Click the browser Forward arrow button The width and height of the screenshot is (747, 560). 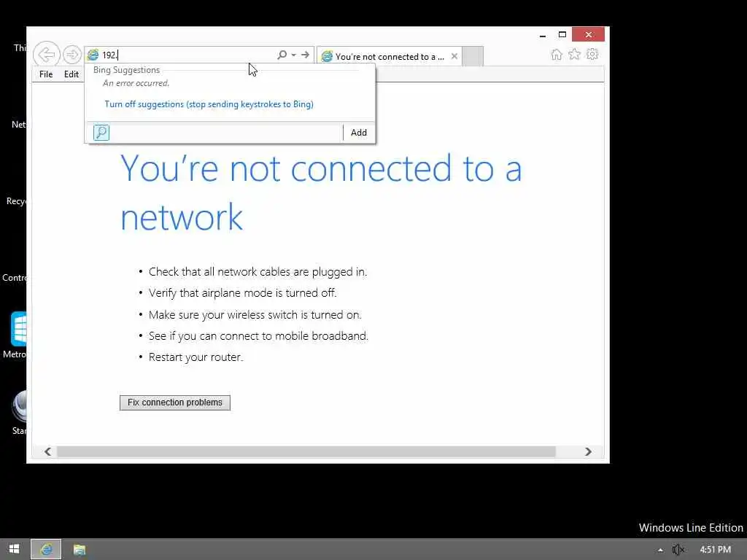[x=72, y=55]
